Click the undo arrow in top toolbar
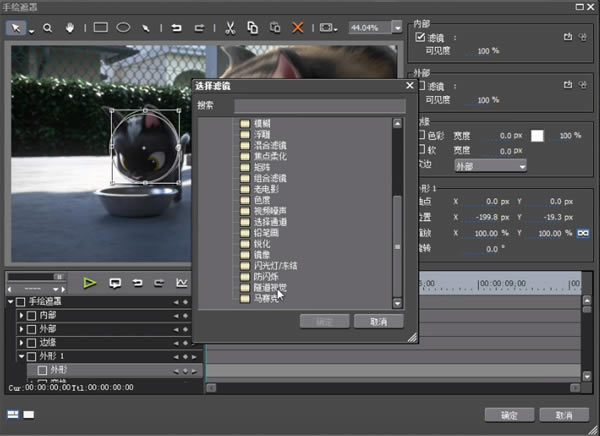This screenshot has height=436, width=600. tap(176, 28)
